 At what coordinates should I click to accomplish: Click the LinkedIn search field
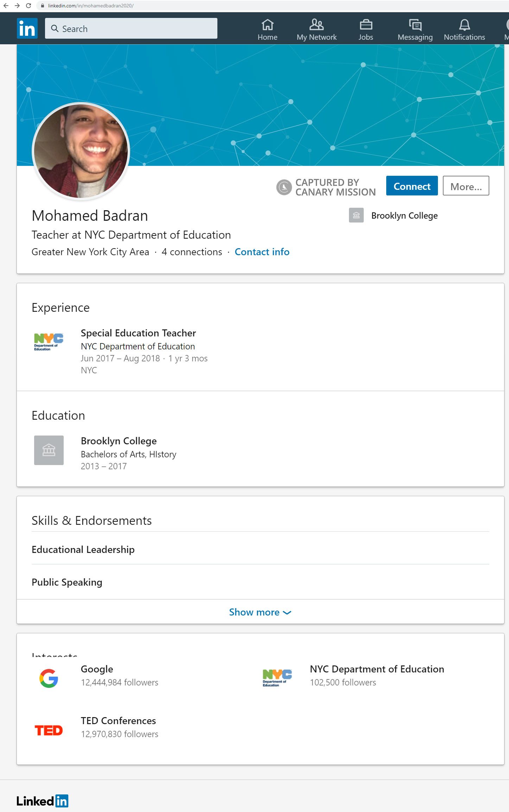click(x=131, y=28)
